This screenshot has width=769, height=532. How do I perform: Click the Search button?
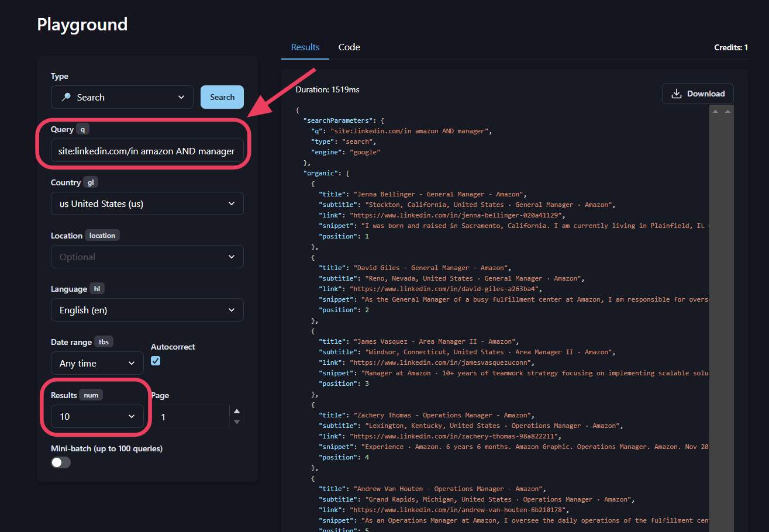coord(222,97)
